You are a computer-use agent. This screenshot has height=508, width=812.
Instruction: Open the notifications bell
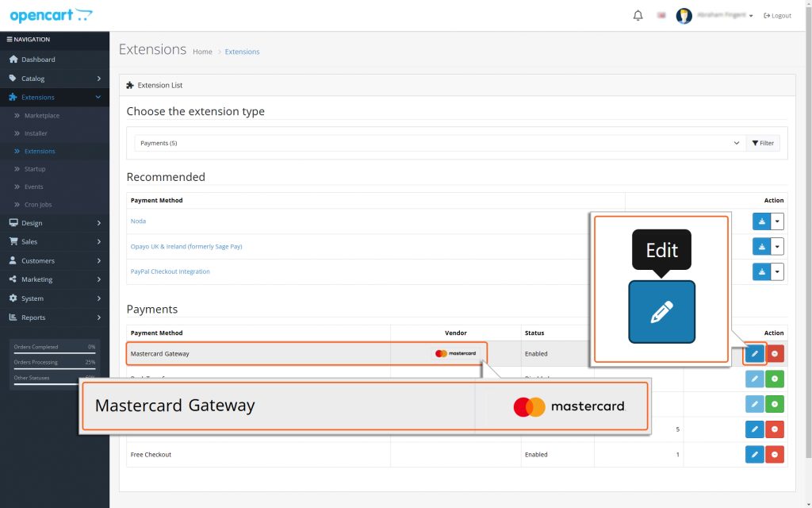(638, 14)
